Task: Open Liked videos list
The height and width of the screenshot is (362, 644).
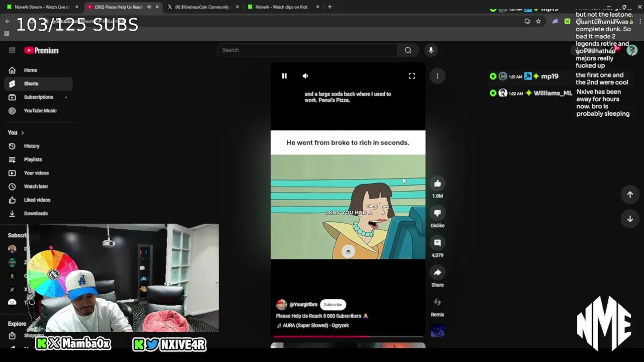Action: click(38, 200)
